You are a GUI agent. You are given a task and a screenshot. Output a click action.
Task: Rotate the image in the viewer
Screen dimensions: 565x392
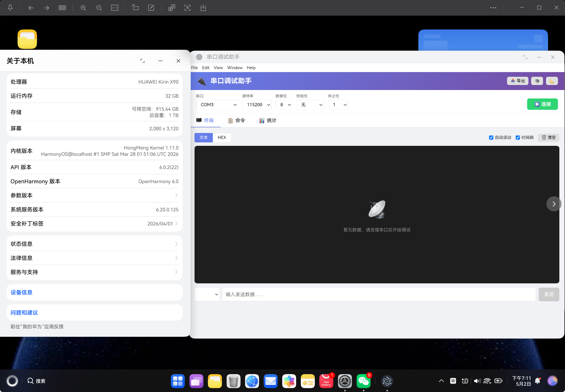point(135,8)
